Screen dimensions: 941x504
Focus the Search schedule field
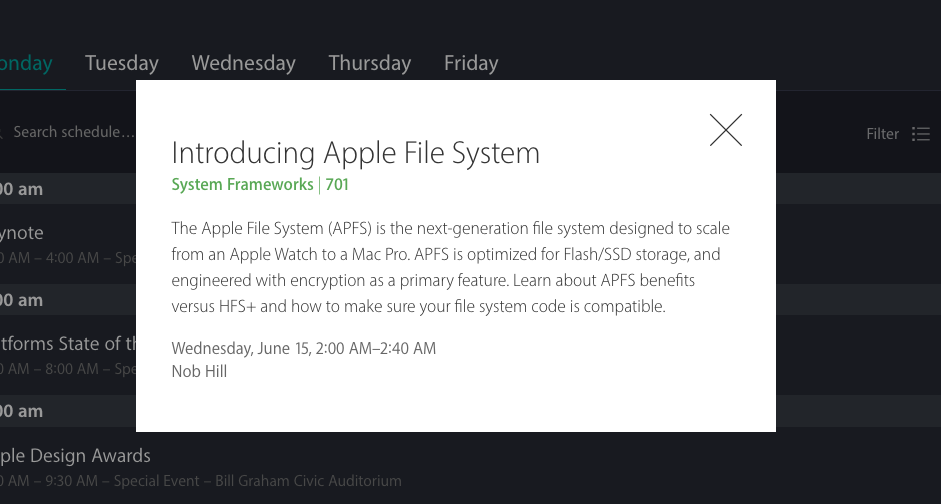[x=72, y=132]
